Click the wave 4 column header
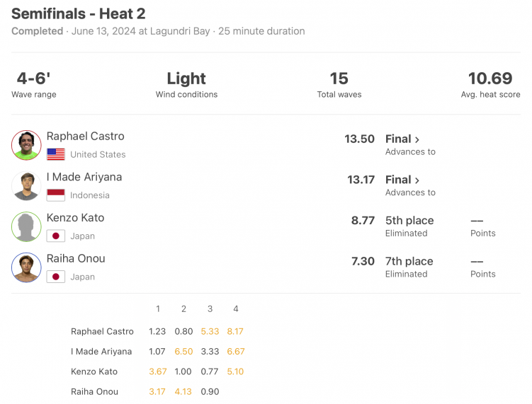The height and width of the screenshot is (404, 532). [x=236, y=308]
